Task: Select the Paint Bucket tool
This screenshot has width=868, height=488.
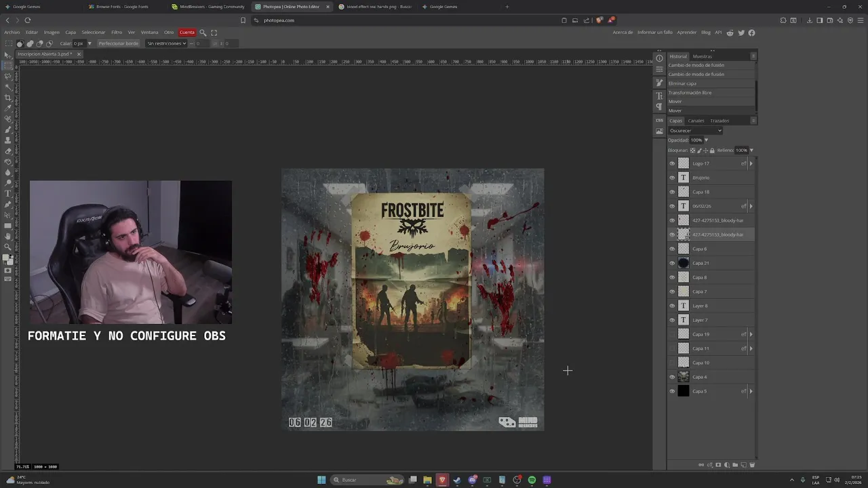Action: coord(8,161)
